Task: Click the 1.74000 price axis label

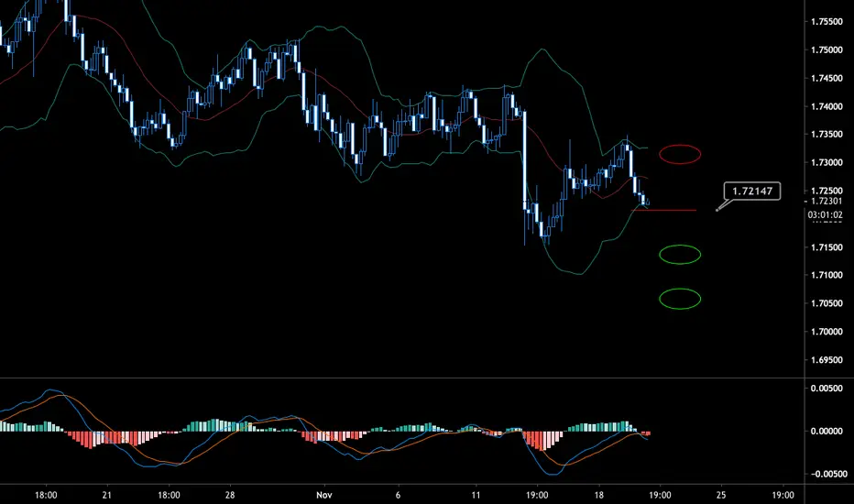Action: (x=827, y=107)
